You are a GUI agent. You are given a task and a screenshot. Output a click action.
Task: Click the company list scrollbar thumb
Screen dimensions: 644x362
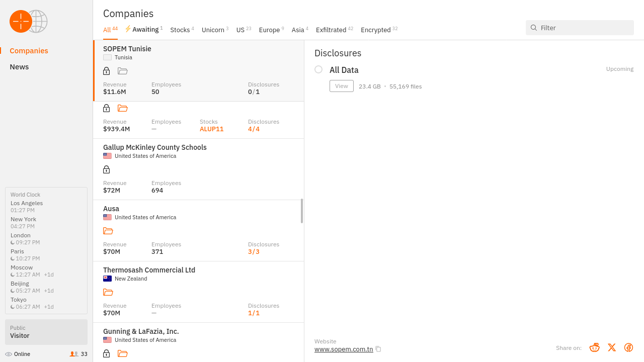tap(302, 211)
